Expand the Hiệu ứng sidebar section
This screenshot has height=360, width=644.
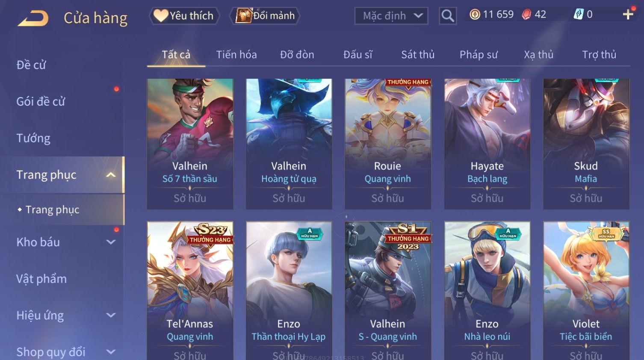pyautogui.click(x=111, y=315)
